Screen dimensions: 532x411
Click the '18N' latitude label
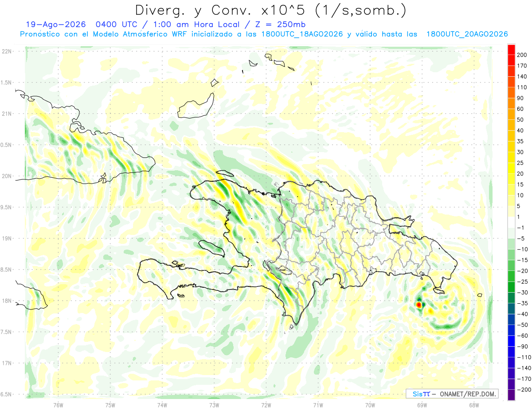[x=7, y=301]
